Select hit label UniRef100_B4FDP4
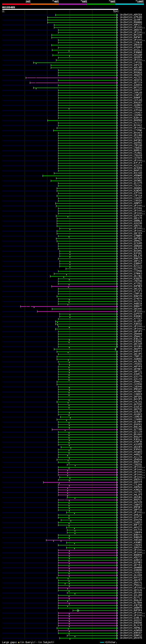Screen dimensions: 146x644 pyautogui.click(x=131, y=610)
